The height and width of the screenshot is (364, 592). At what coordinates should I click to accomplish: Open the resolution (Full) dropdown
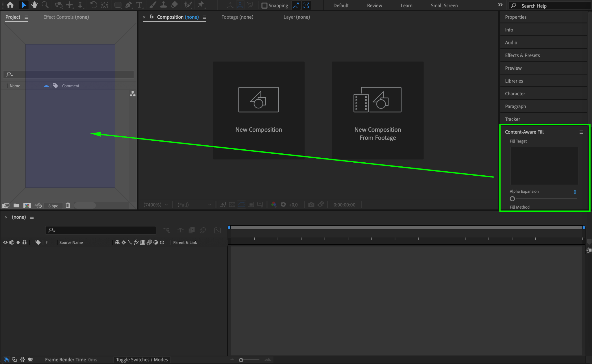click(194, 205)
